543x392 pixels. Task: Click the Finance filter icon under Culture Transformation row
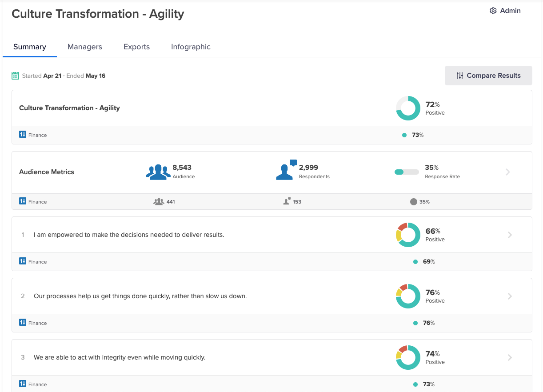click(x=23, y=134)
